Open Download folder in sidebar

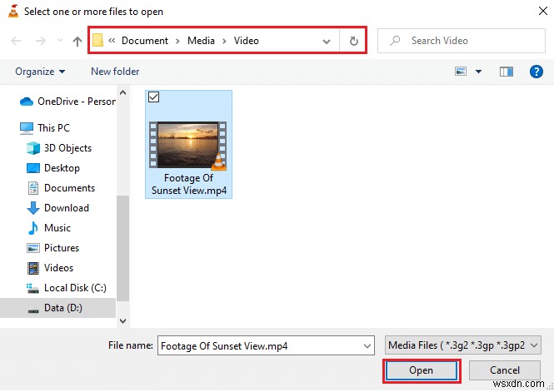(57, 208)
